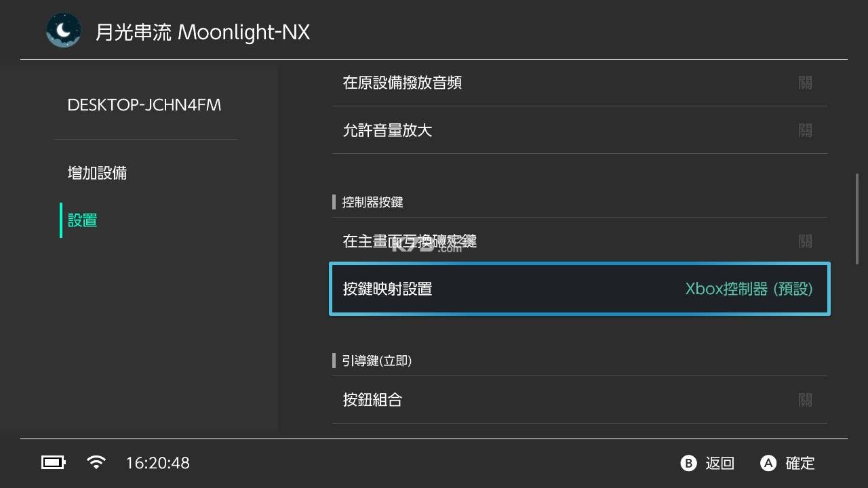Toggle 在原設備撥放音頻 off setting
868x488 pixels.
coord(578,83)
